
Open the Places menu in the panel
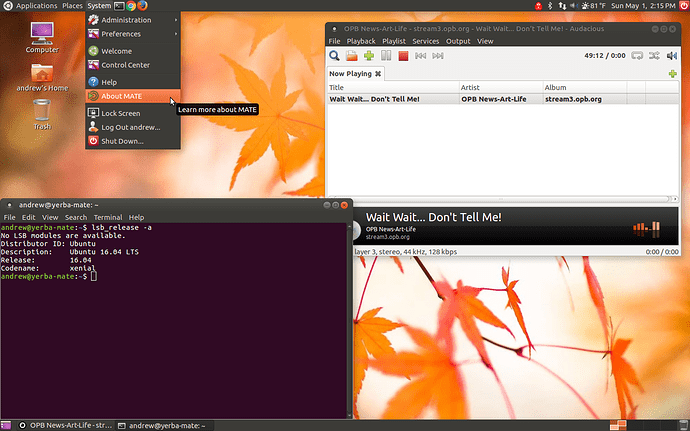point(72,6)
